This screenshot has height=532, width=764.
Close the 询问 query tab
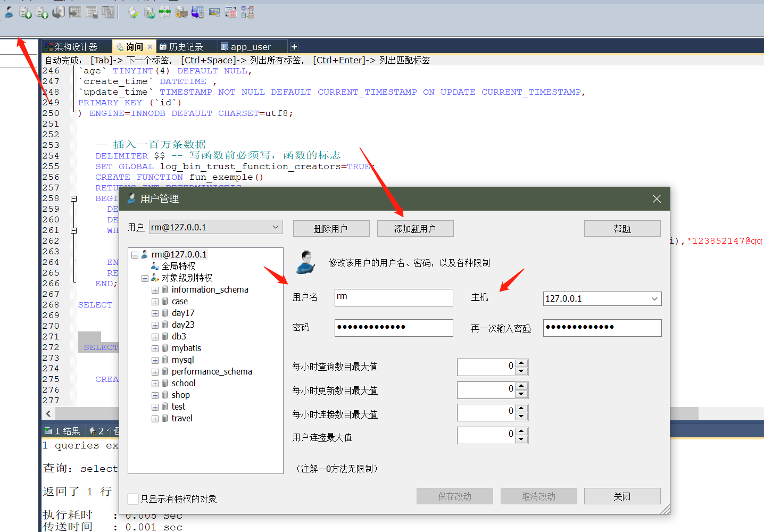[x=150, y=47]
